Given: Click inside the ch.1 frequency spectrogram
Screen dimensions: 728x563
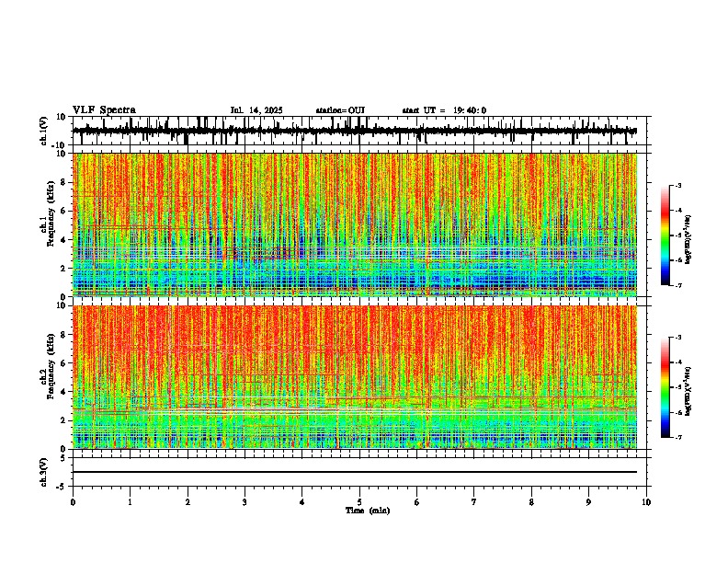Looking at the screenshot, I should tap(355, 224).
